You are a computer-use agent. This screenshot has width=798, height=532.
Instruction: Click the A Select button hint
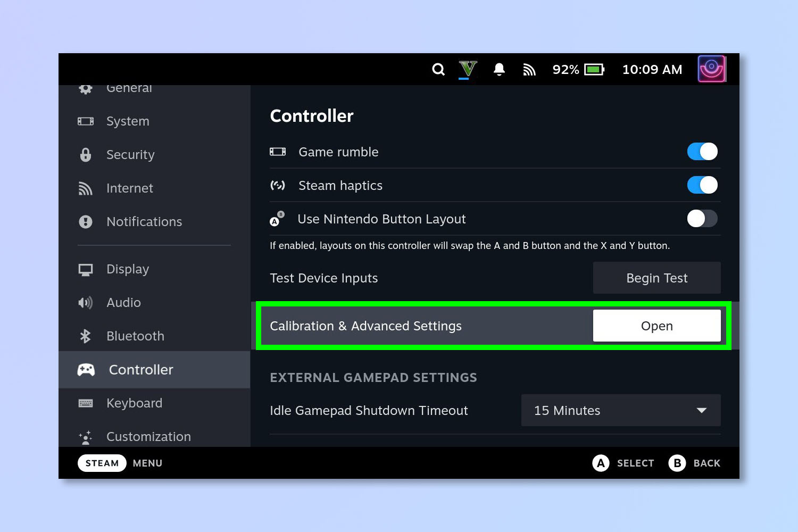(623, 463)
